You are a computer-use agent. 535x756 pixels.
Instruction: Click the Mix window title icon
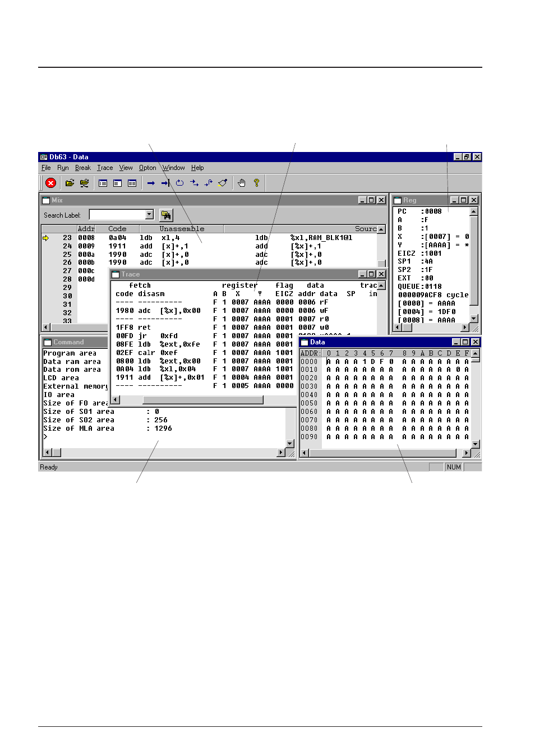tap(47, 200)
